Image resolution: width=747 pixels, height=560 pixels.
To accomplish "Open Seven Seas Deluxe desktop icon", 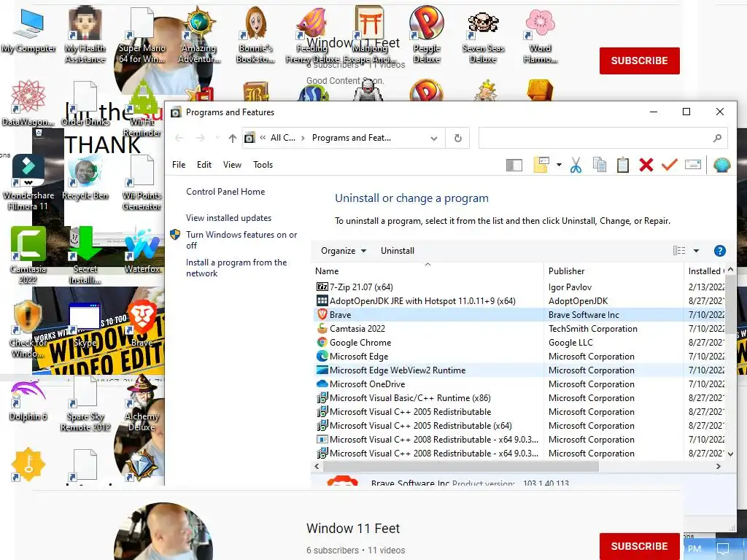I will click(x=483, y=36).
